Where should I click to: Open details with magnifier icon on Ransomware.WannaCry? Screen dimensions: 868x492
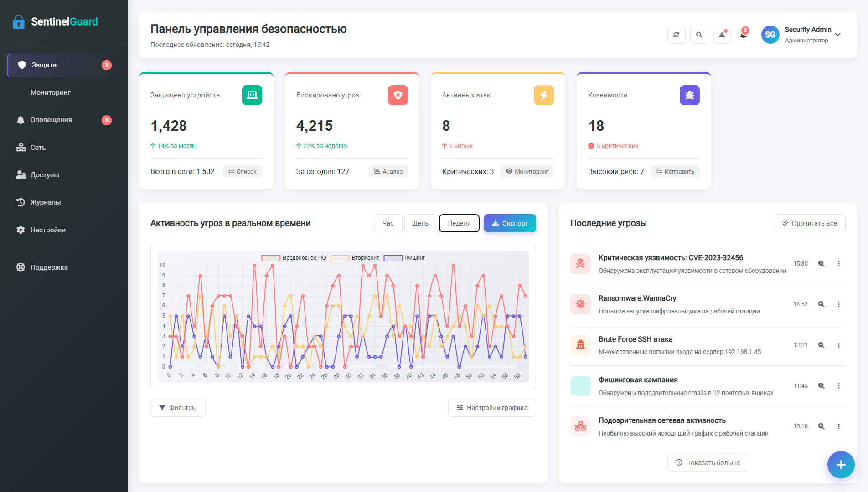click(x=821, y=304)
